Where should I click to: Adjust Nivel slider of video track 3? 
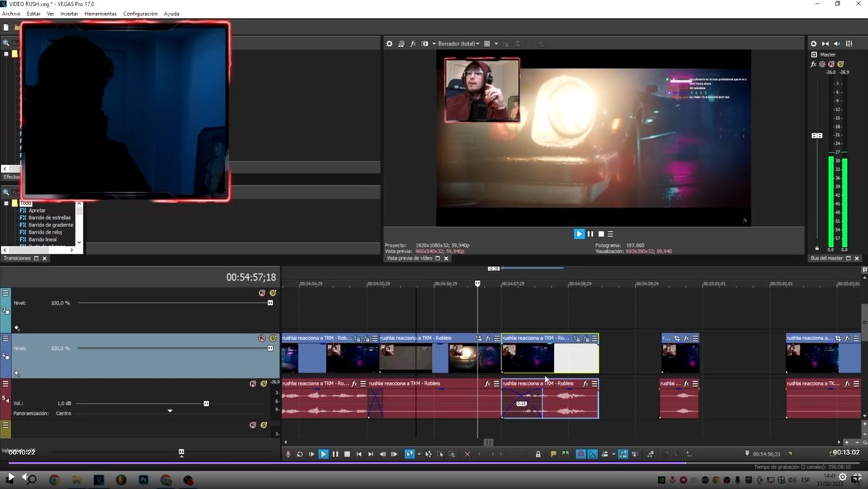pos(271,302)
